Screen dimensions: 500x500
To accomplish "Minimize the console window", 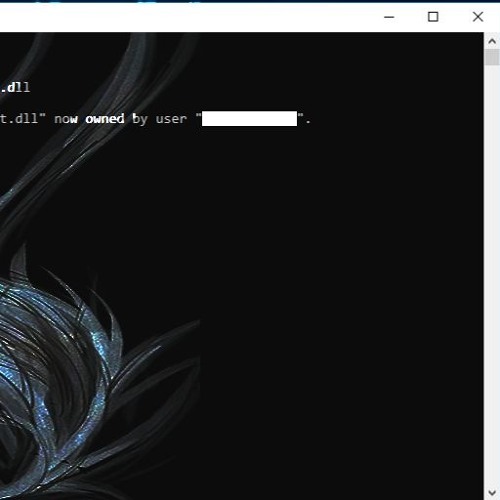I will pos(389,17).
